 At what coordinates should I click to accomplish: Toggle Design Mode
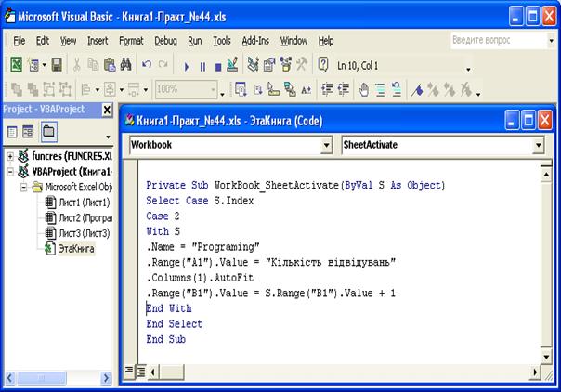pos(232,65)
